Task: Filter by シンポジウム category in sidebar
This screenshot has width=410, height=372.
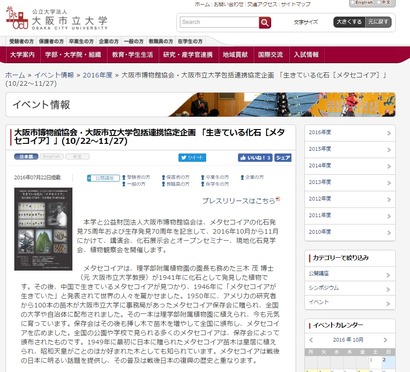Action: click(350, 288)
